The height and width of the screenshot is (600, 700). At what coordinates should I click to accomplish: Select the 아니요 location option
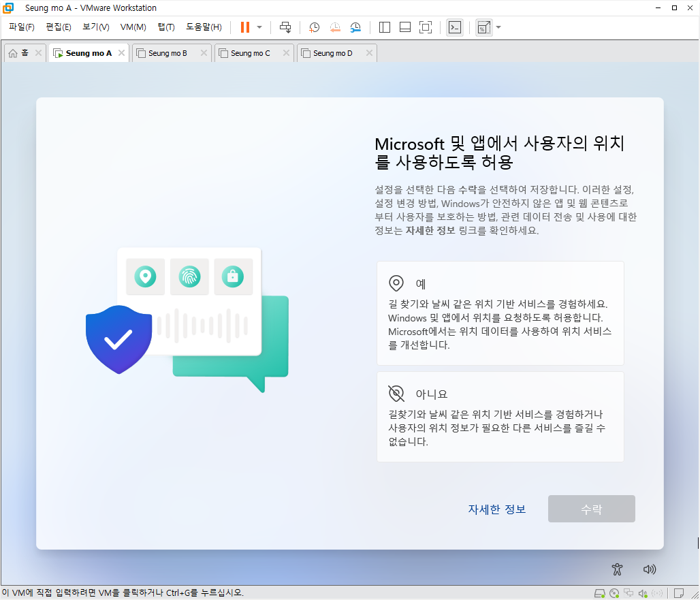500,417
